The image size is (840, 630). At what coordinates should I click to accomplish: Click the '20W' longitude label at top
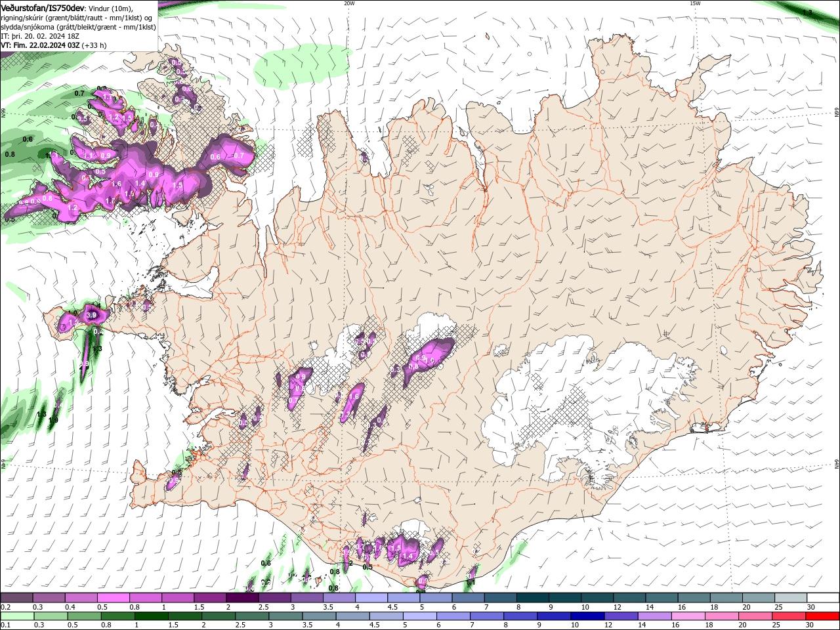349,3
